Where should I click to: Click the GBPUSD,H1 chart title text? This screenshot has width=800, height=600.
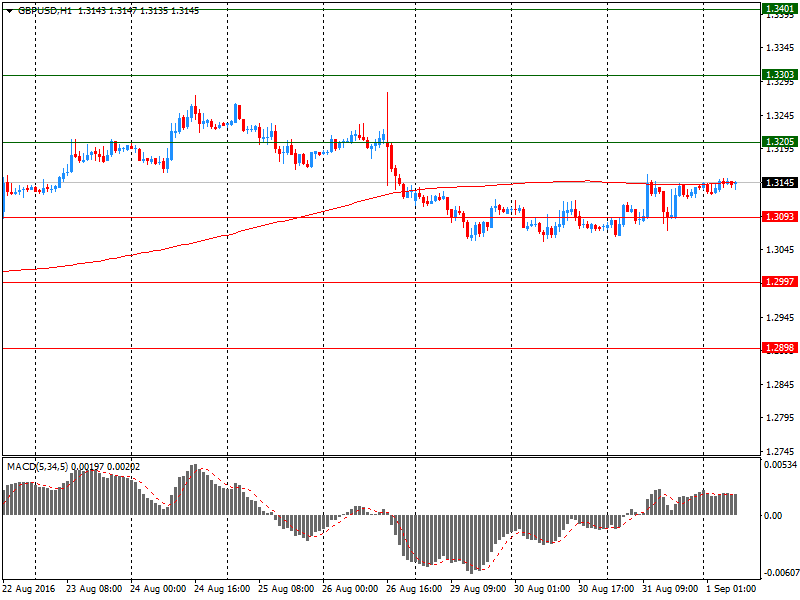coord(45,11)
